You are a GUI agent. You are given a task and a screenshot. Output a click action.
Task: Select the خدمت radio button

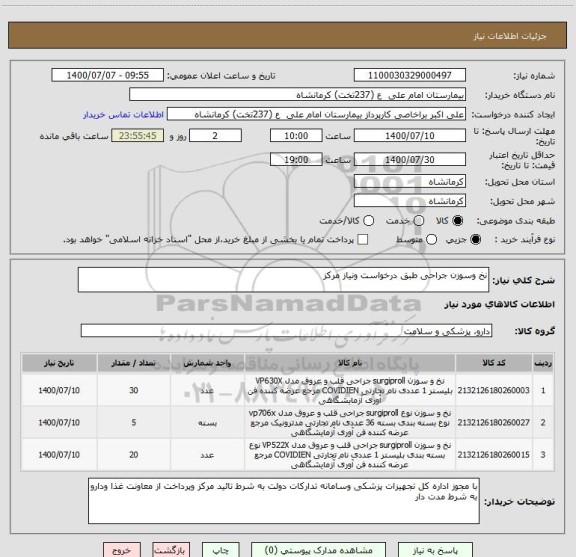[419, 221]
